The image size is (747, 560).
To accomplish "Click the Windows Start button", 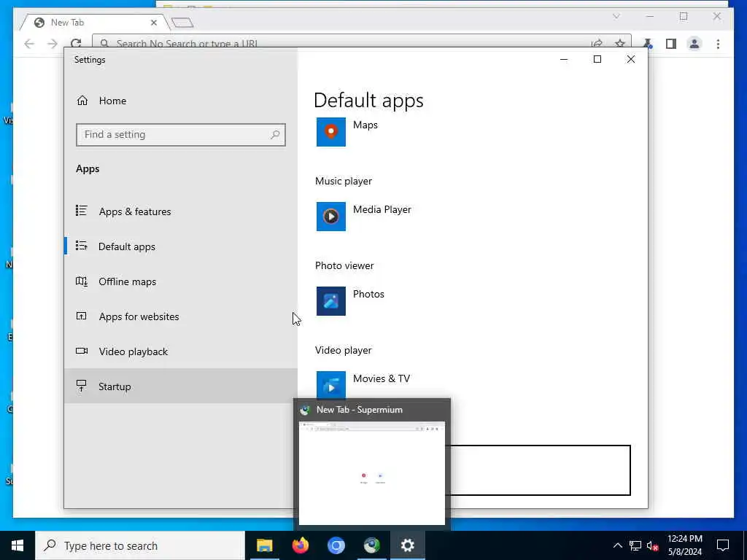I will (18, 545).
